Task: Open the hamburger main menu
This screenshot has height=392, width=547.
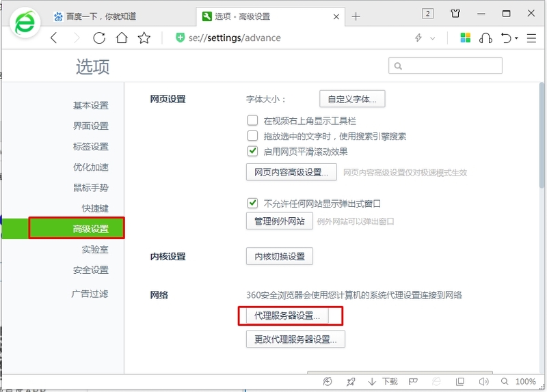Action: point(531,38)
